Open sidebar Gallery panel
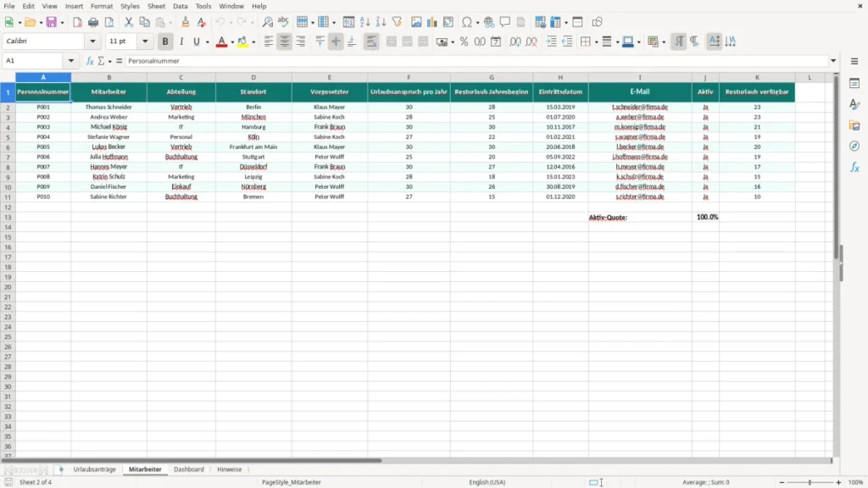The image size is (868, 488). (x=854, y=125)
